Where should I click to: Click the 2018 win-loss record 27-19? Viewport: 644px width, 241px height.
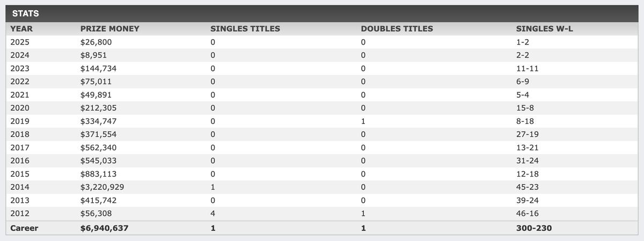pyautogui.click(x=528, y=134)
